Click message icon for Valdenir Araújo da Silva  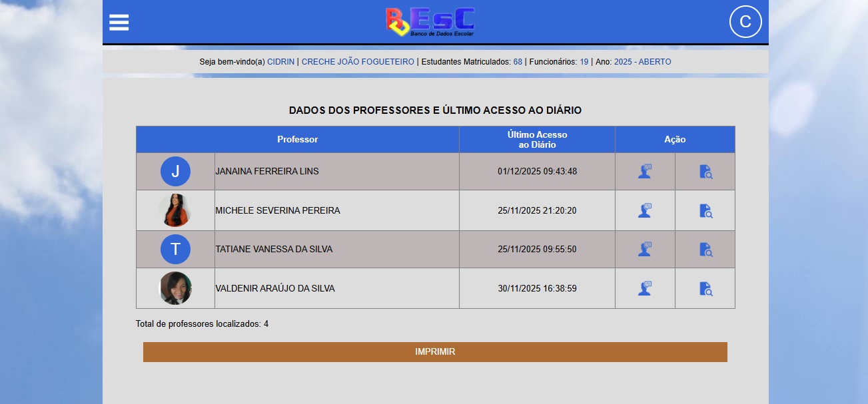[x=644, y=289]
